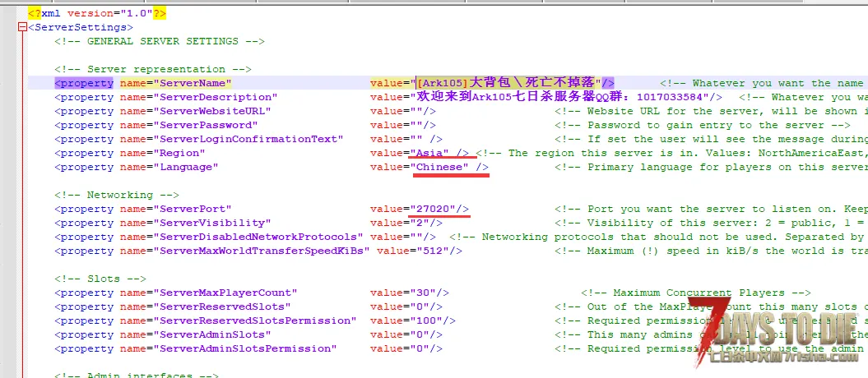
Task: Click the "100" reserved slots permission value
Action: click(x=426, y=320)
